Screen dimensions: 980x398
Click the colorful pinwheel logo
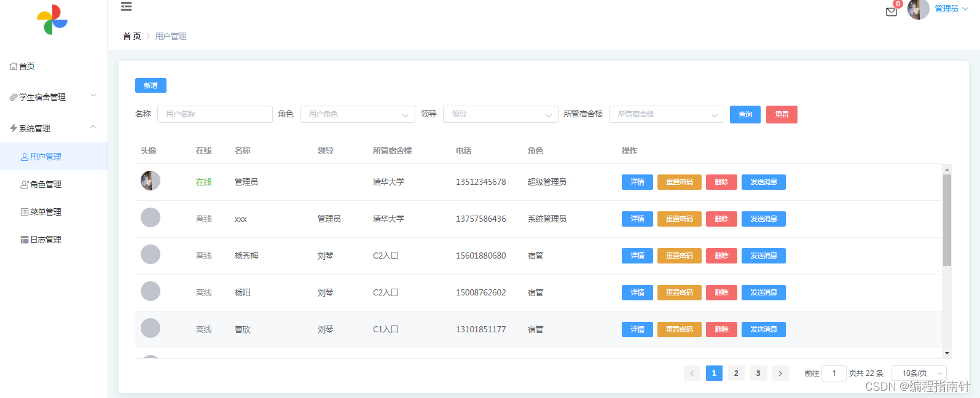pos(52,20)
